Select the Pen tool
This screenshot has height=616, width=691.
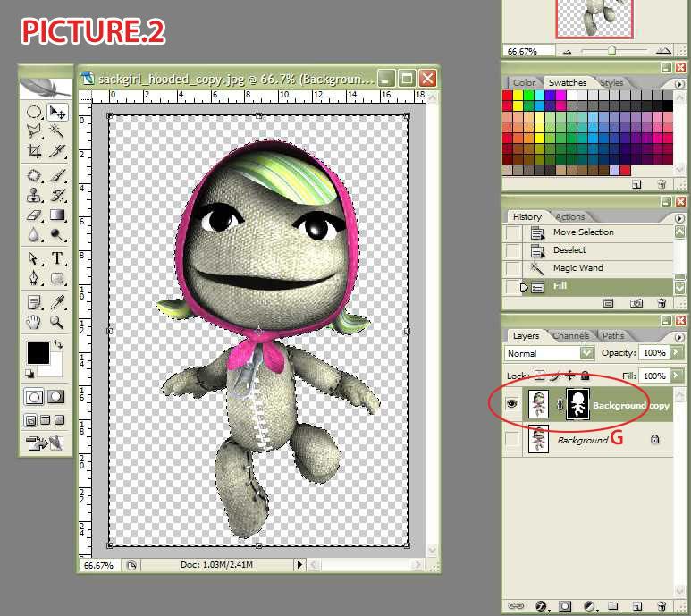click(34, 278)
